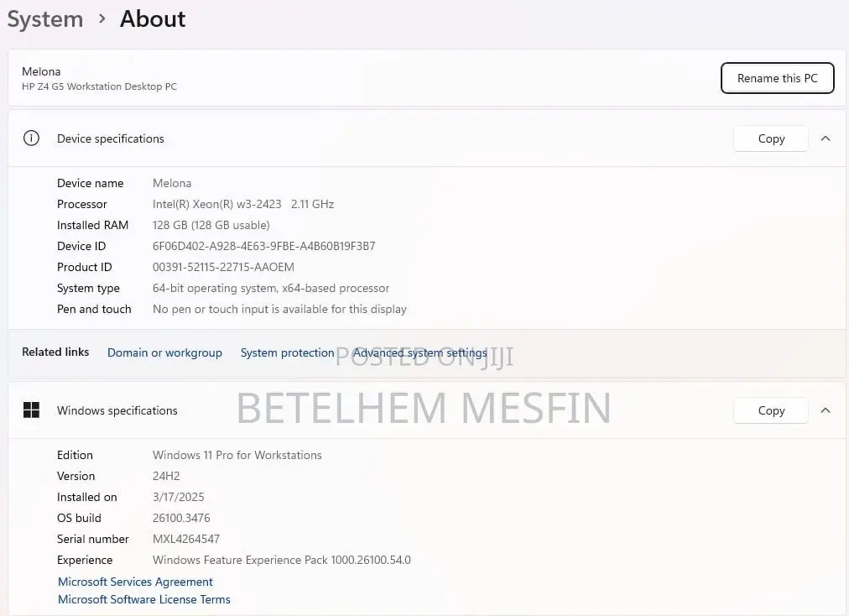Viewport: 849px width, 616px height.
Task: Open Microsoft Services Agreement link
Action: coord(135,582)
